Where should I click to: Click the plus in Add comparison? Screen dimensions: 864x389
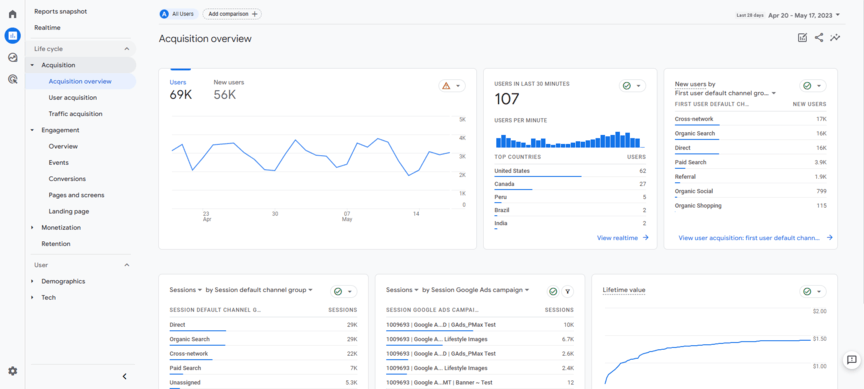[255, 14]
